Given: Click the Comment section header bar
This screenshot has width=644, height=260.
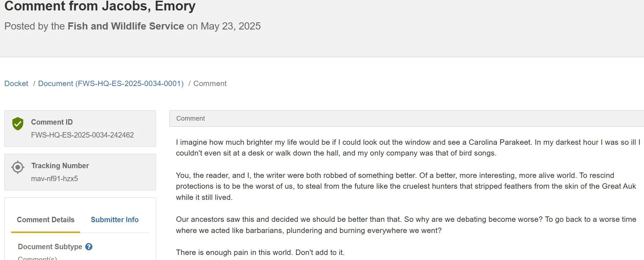Looking at the screenshot, I should click(x=406, y=118).
